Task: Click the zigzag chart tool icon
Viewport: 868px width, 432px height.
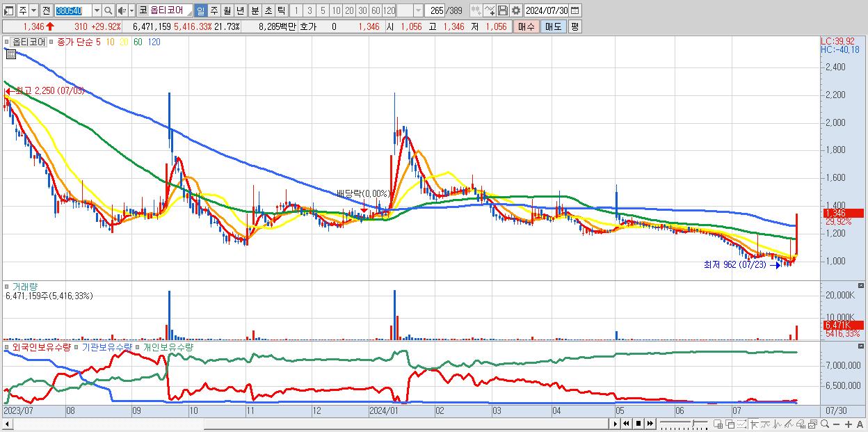Action: 777,424
